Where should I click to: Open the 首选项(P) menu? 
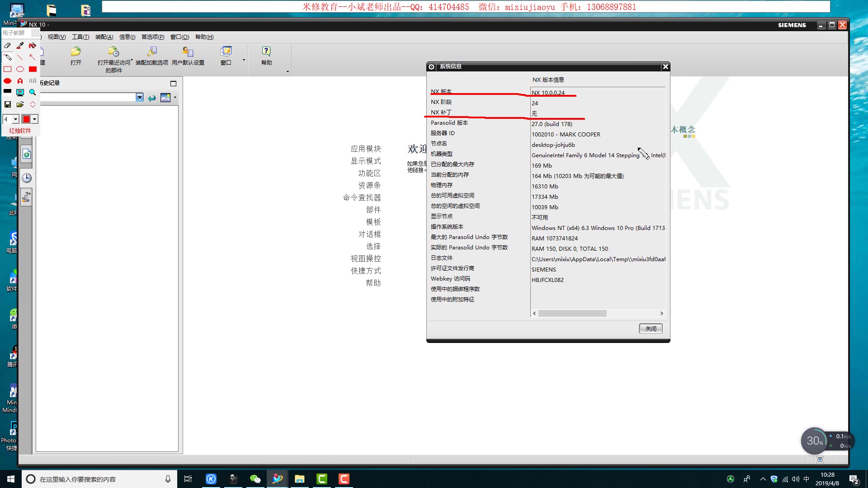click(152, 37)
